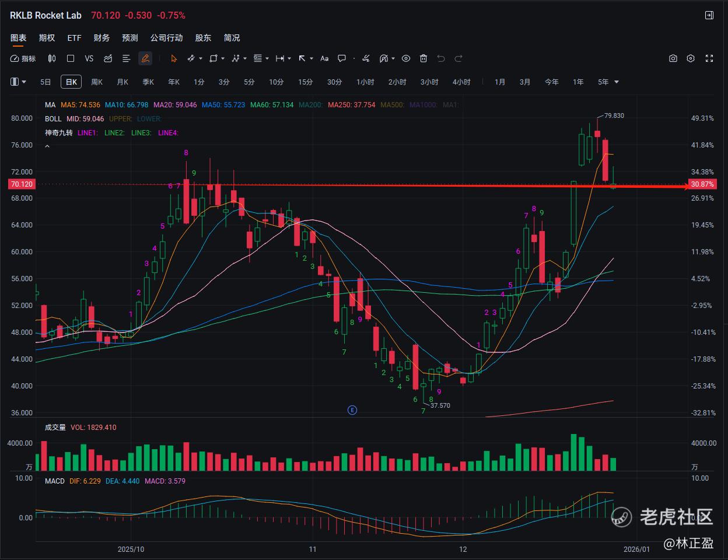728x560 pixels.
Task: Expand the chart to full screen
Action: [709, 58]
